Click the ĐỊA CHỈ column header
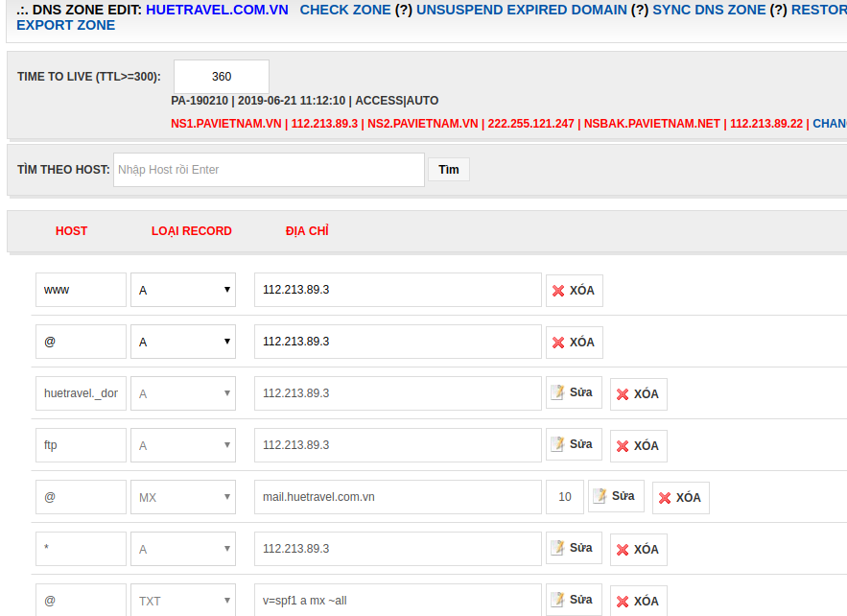Image resolution: width=847 pixels, height=616 pixels. click(307, 231)
